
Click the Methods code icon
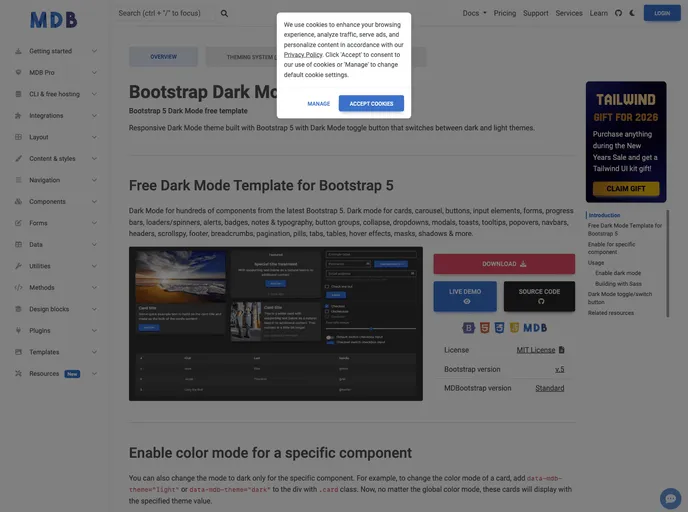(x=18, y=287)
